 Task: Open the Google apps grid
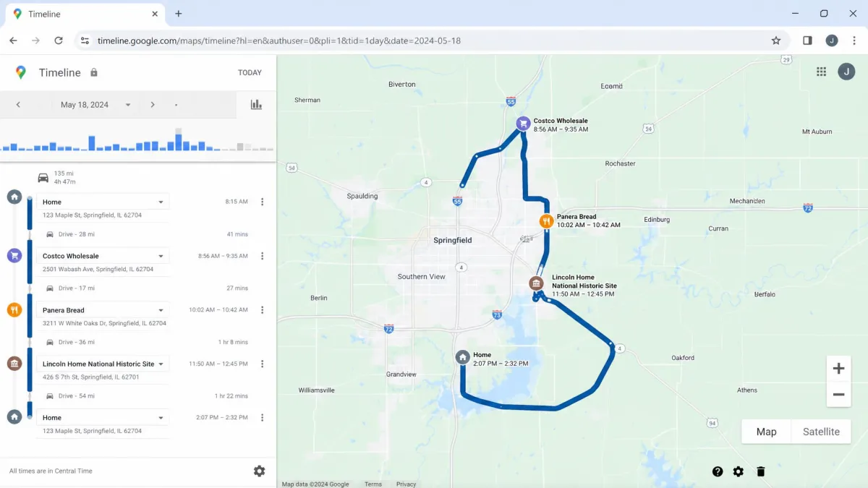(821, 72)
